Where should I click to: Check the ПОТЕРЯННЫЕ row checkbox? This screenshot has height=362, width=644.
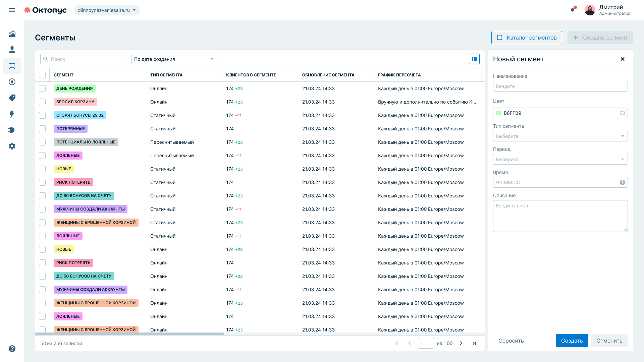[x=42, y=129]
